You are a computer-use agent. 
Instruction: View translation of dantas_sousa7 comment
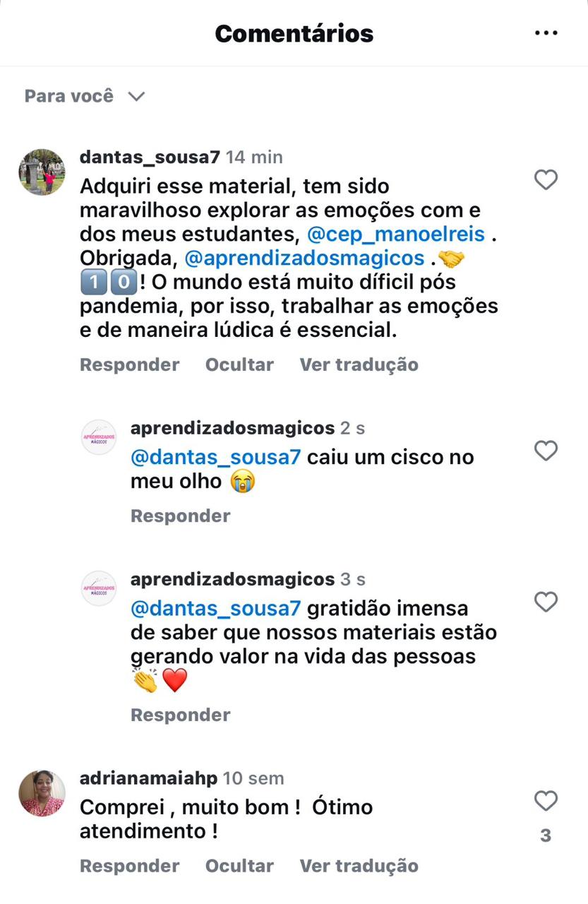[359, 364]
